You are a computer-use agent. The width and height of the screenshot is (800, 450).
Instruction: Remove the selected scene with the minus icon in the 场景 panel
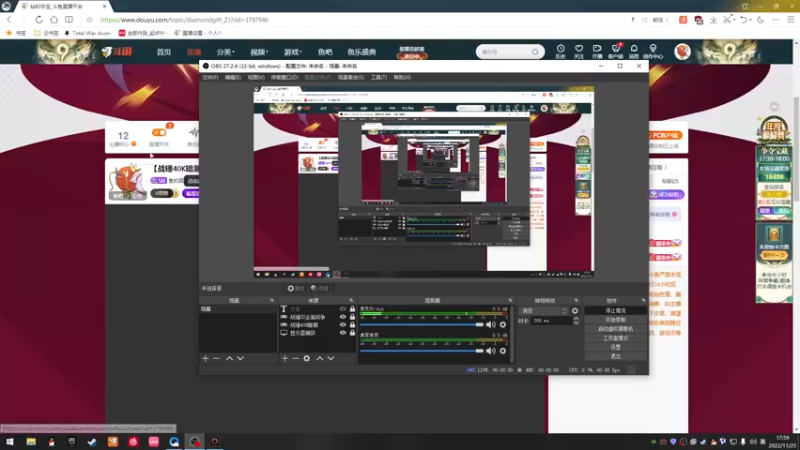tap(216, 359)
